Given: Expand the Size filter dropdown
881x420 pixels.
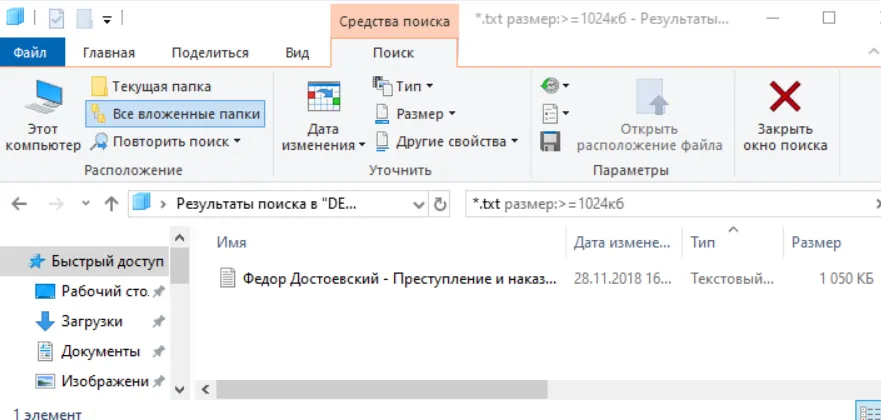Looking at the screenshot, I should point(415,114).
